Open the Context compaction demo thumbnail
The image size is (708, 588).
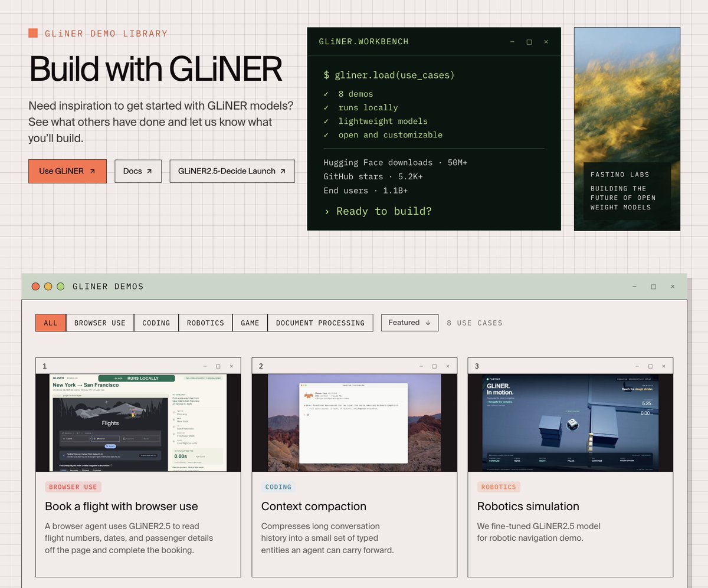(x=355, y=423)
